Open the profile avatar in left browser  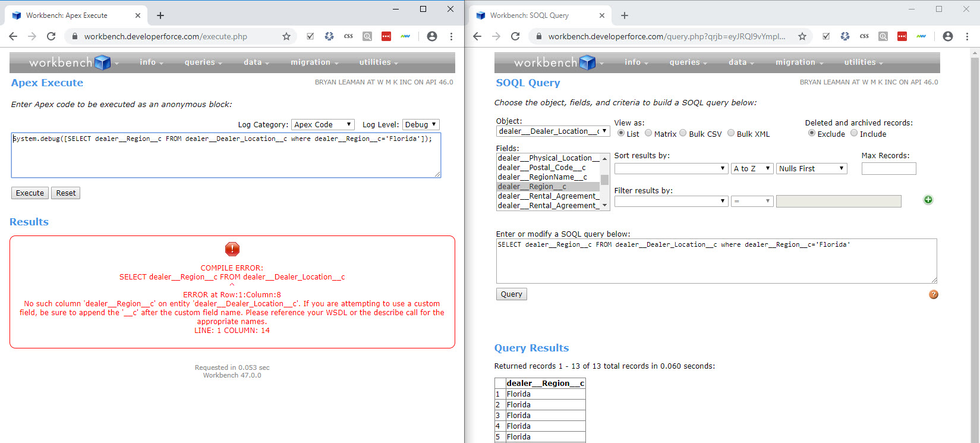click(432, 36)
